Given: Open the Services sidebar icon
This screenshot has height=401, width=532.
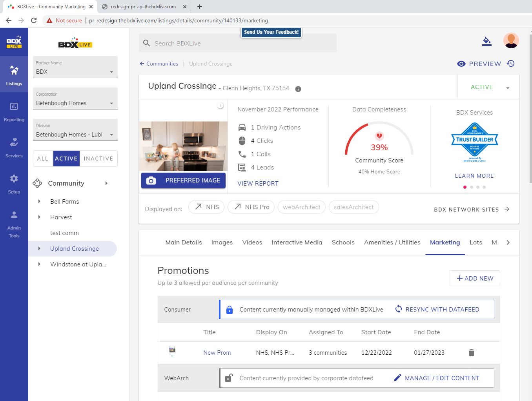Looking at the screenshot, I should pyautogui.click(x=14, y=147).
